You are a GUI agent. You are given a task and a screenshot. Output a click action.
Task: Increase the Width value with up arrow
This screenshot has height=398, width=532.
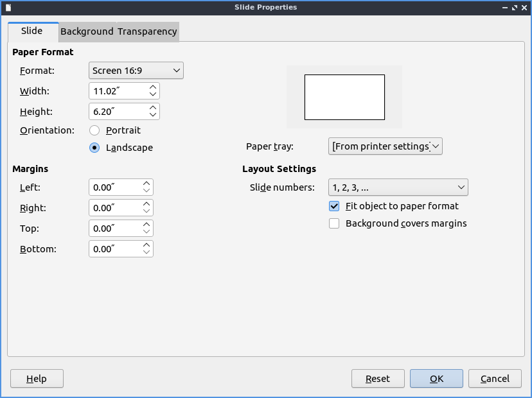(152, 87)
